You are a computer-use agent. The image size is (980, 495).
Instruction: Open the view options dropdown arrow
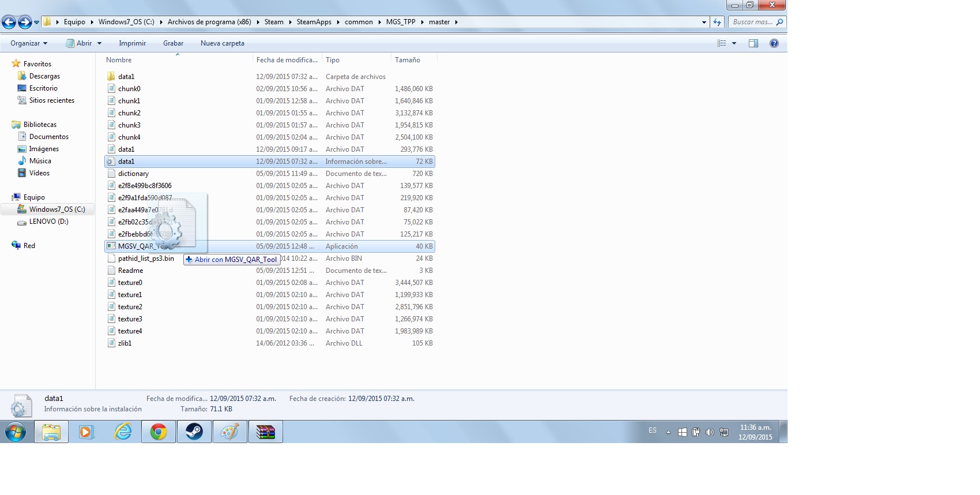click(x=734, y=43)
